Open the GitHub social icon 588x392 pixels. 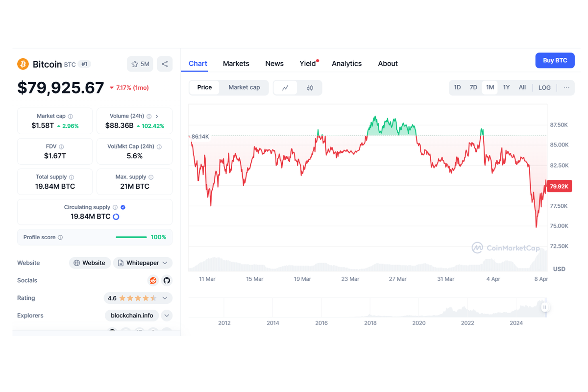pos(167,280)
